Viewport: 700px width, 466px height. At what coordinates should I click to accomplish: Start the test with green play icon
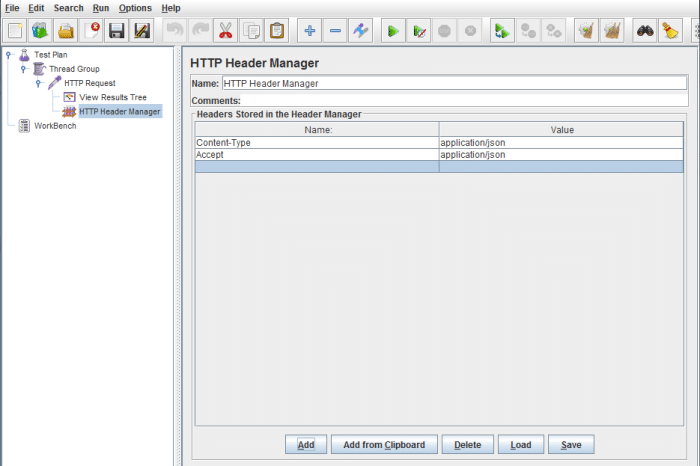click(393, 31)
